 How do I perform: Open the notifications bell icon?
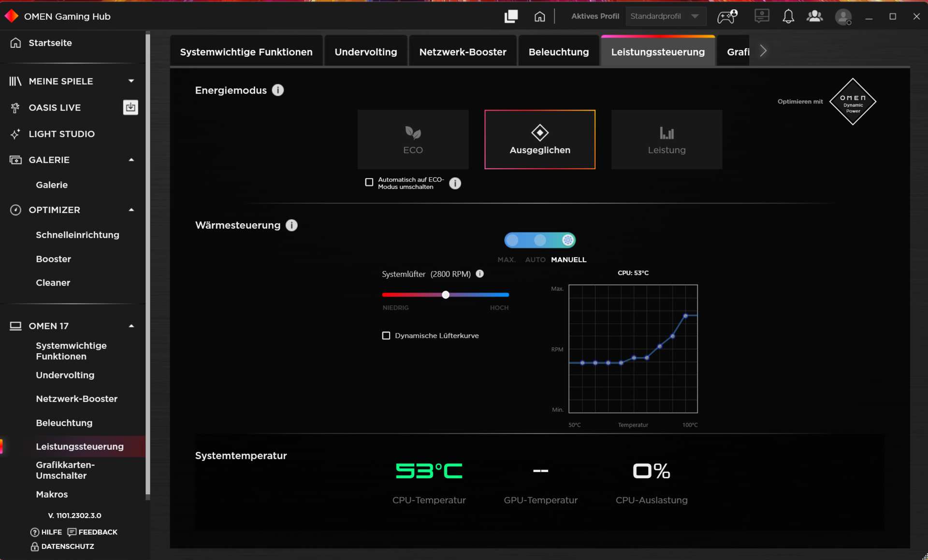(788, 16)
